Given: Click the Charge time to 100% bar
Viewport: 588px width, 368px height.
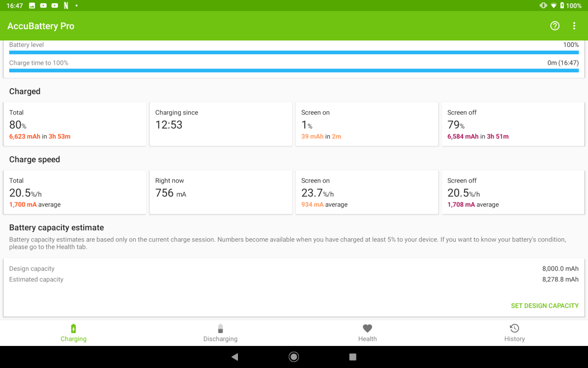Looking at the screenshot, I should (294, 70).
